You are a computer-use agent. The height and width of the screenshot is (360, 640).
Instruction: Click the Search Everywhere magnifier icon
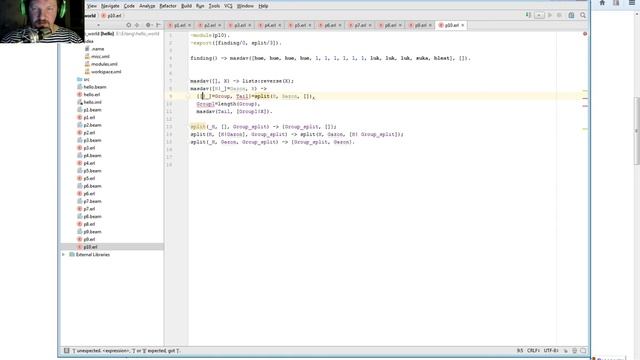(583, 15)
